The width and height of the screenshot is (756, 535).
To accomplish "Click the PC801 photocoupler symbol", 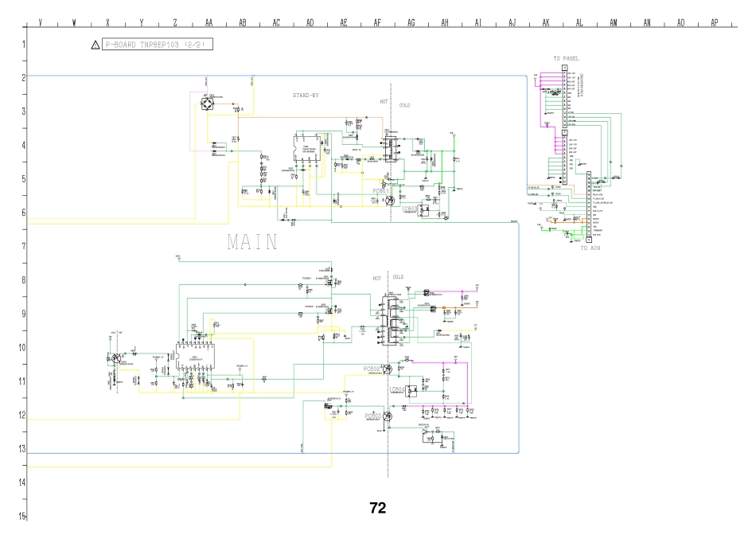I will (x=391, y=202).
